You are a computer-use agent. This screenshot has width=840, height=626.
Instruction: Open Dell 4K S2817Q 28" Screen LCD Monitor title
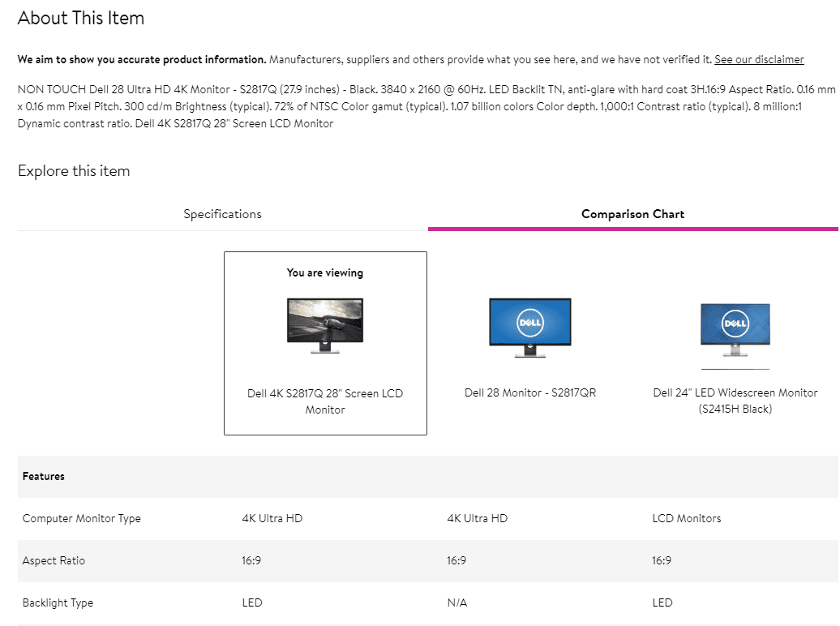tap(325, 401)
